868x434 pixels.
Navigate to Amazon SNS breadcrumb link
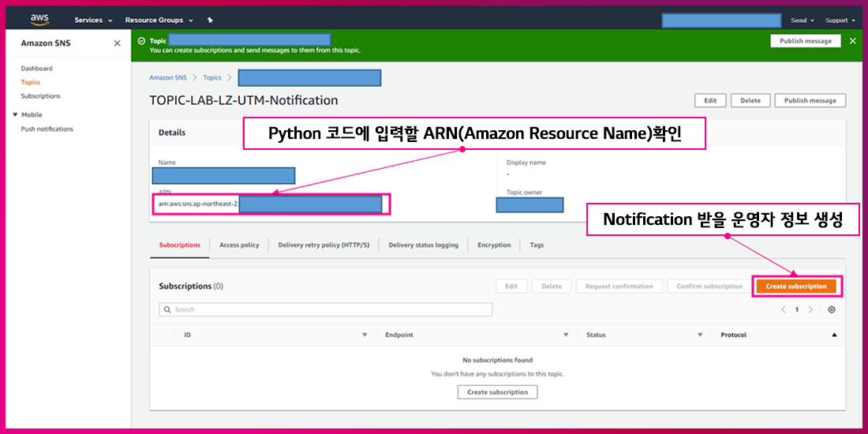(168, 77)
